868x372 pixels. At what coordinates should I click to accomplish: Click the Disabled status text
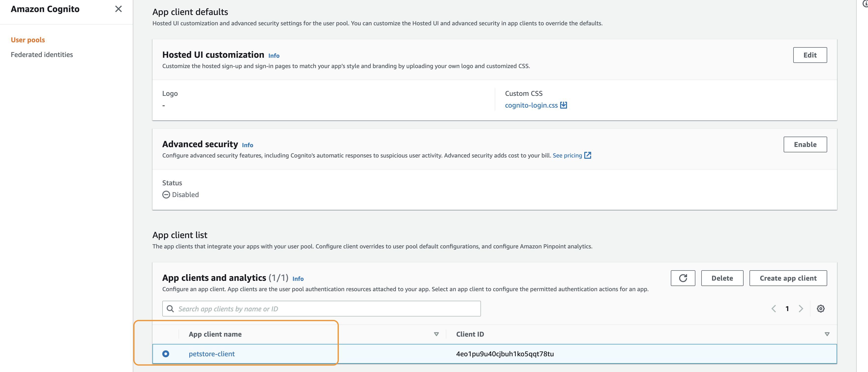(185, 195)
